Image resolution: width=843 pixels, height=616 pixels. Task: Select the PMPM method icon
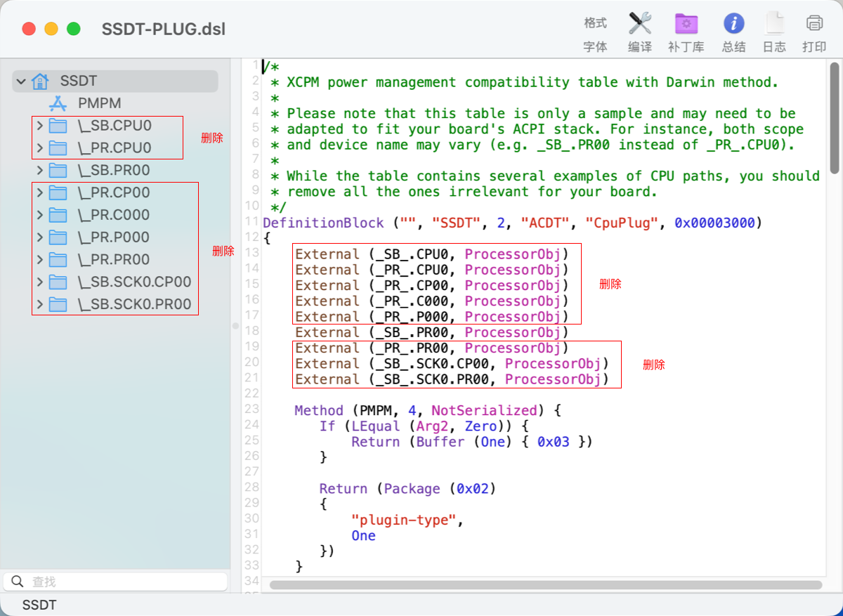coord(58,104)
